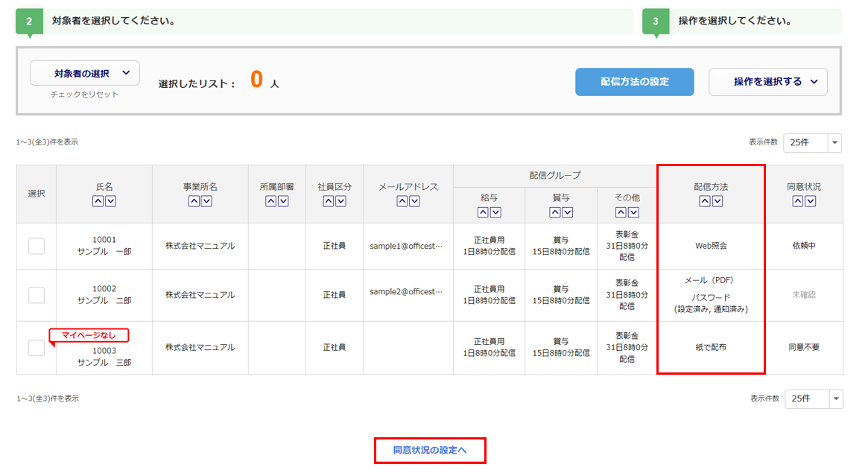Sort メールアドレス column descending arrow
868x473 pixels.
click(x=414, y=201)
